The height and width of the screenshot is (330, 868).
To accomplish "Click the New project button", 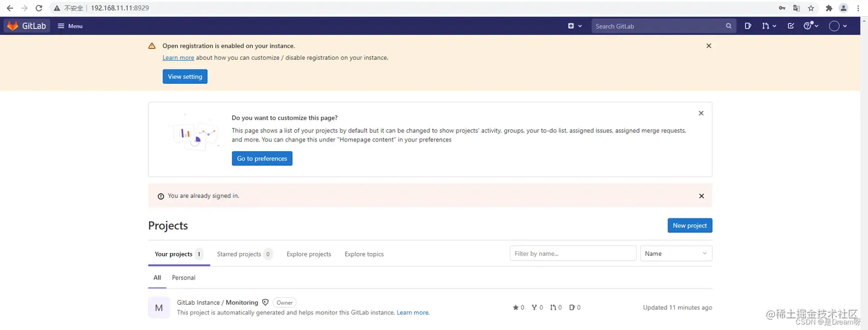I will pos(689,225).
